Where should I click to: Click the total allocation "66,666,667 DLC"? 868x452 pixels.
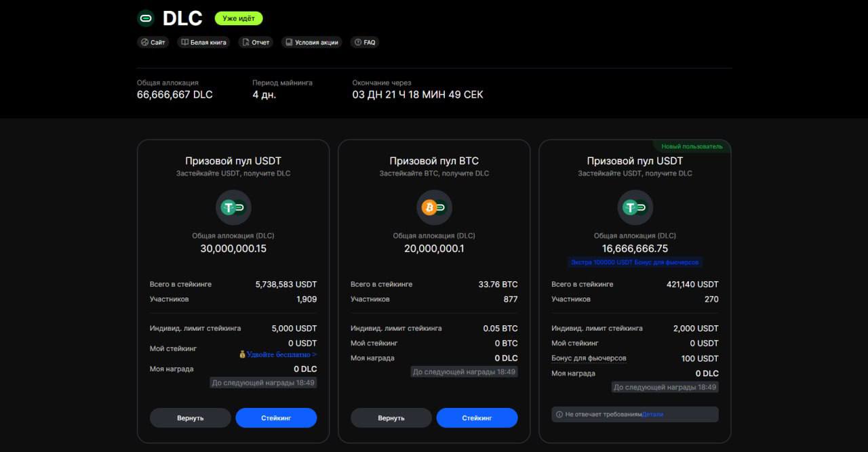point(175,95)
